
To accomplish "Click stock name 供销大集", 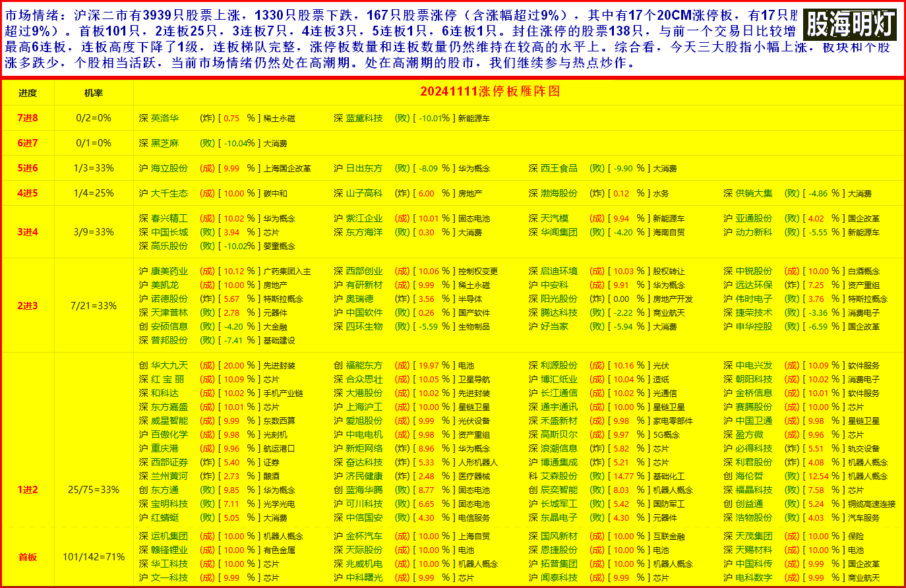I will [x=754, y=193].
